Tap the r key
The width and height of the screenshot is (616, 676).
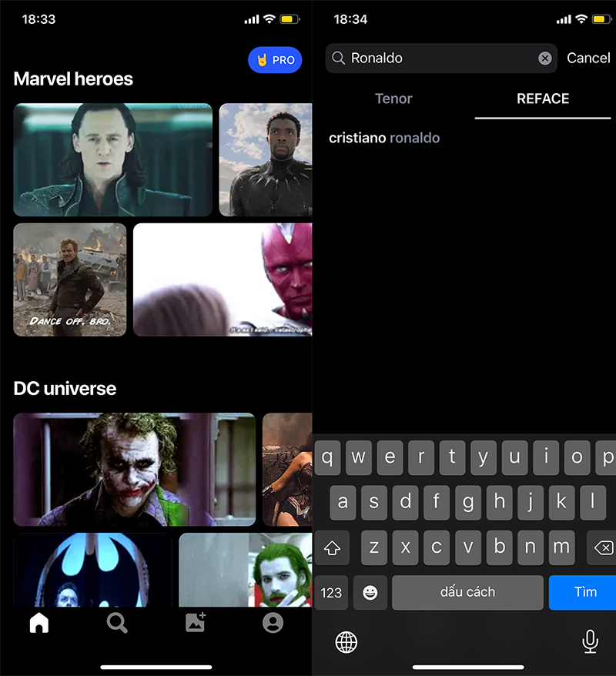[x=421, y=457]
